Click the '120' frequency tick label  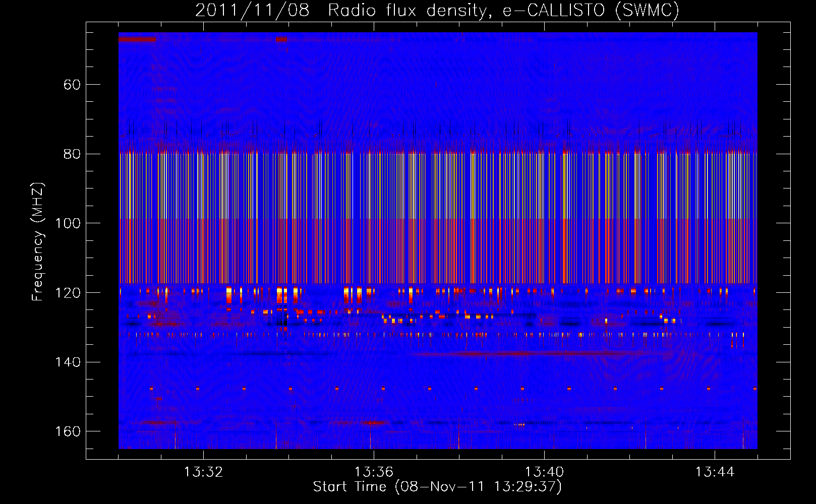pos(68,293)
